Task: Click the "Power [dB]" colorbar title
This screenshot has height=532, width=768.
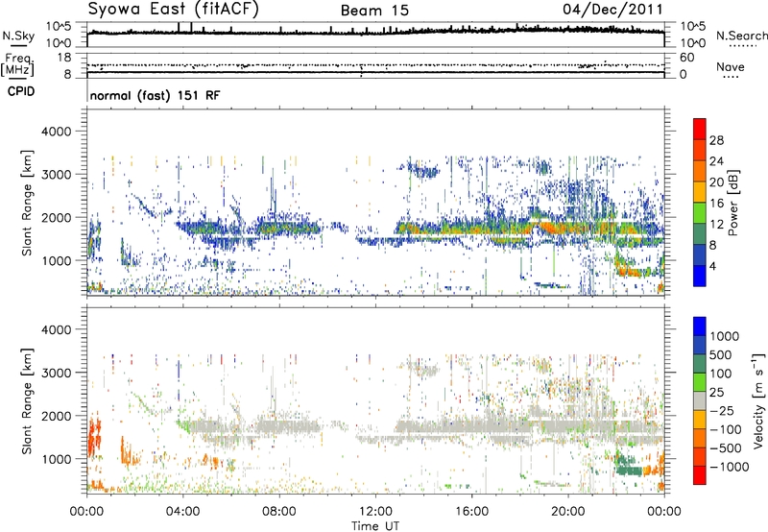Action: pyautogui.click(x=733, y=203)
